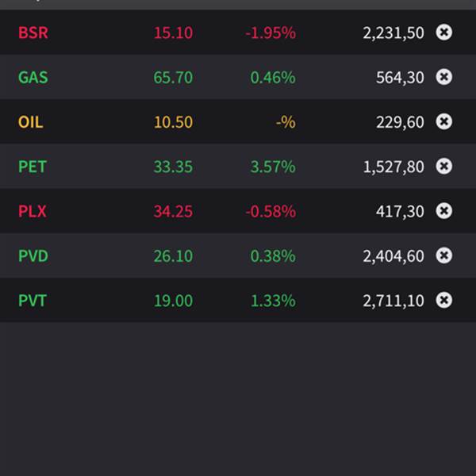
Task: Click the PVT price 19.00
Action: pos(173,301)
